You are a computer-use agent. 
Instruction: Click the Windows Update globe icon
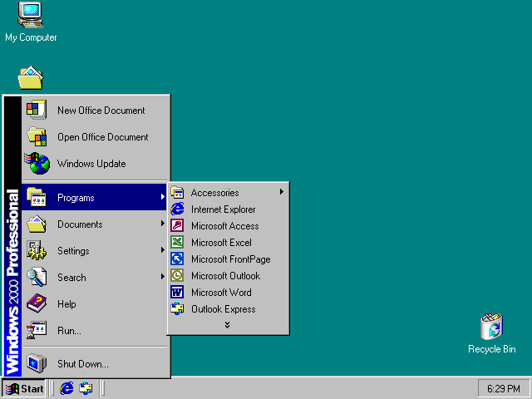coord(37,163)
